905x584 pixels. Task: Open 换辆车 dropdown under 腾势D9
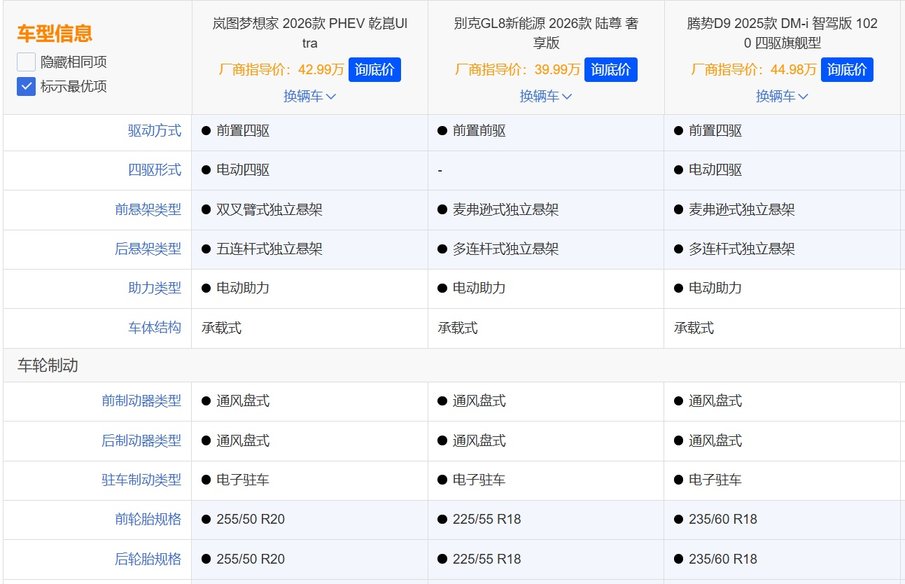(781, 96)
